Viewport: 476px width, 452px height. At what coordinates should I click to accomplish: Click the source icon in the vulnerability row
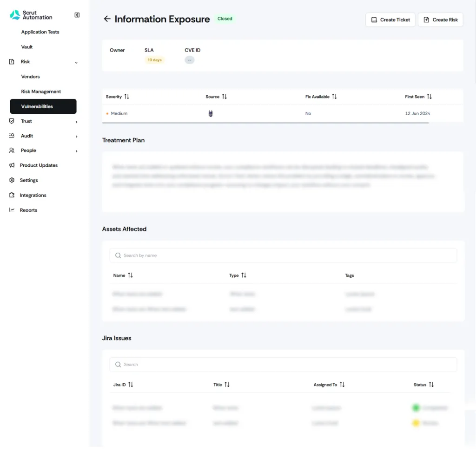click(x=210, y=113)
